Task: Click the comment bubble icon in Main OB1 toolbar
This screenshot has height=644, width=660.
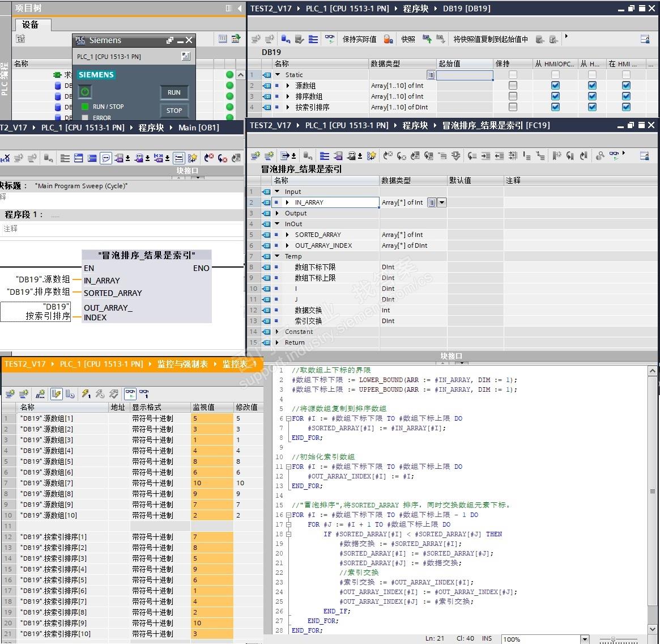Action: pyautogui.click(x=106, y=158)
